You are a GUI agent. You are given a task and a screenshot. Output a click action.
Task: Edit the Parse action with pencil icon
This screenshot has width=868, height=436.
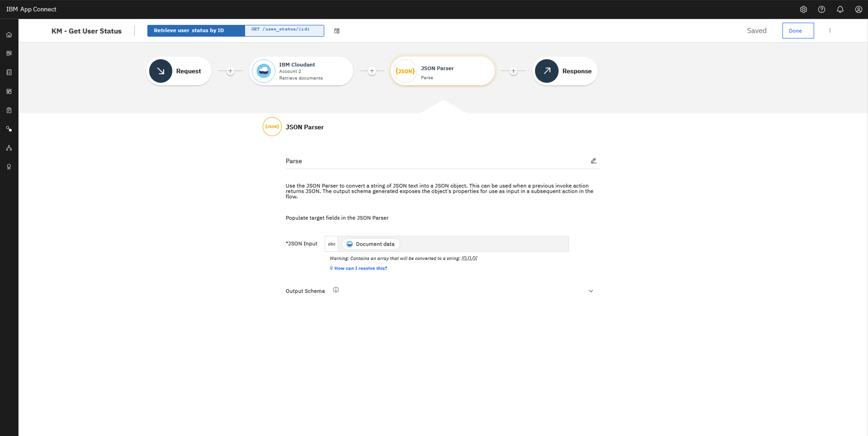pyautogui.click(x=593, y=161)
